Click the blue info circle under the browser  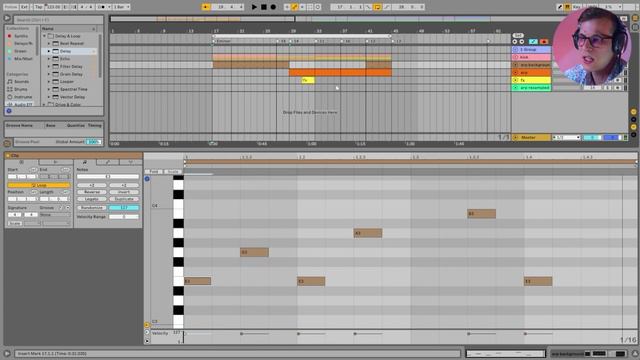click(9, 111)
